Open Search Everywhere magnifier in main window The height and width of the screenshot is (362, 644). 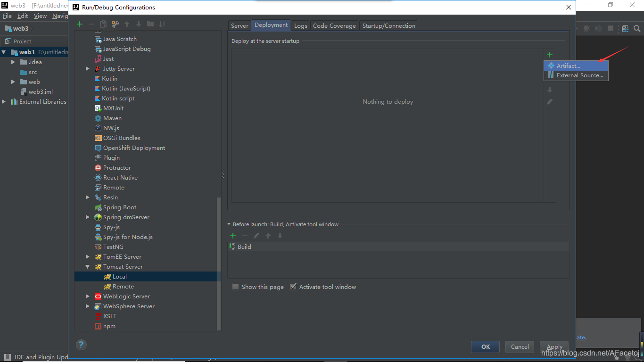[x=637, y=29]
